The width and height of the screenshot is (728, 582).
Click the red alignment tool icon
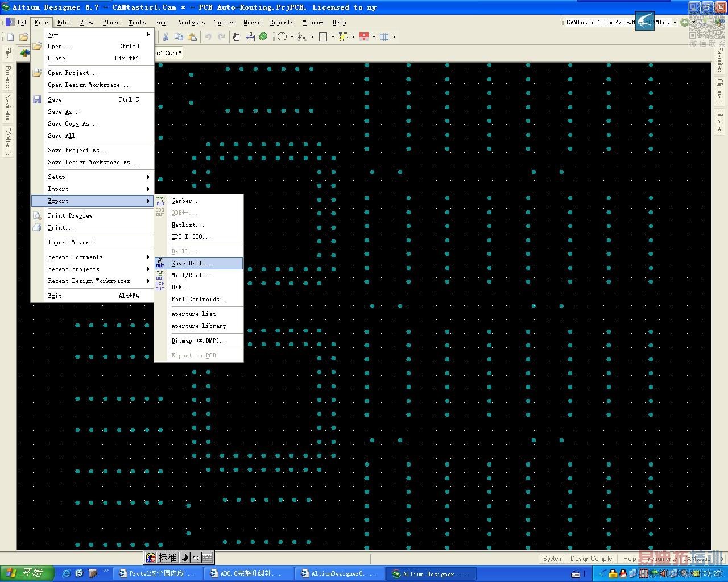click(364, 37)
